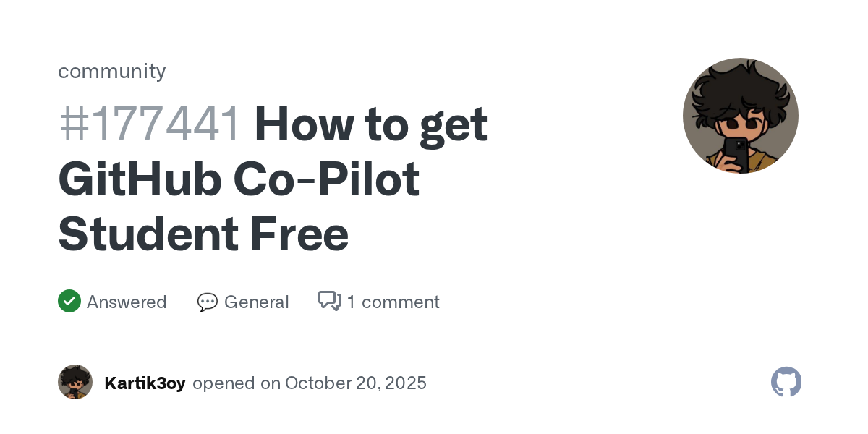Open the community repository label

112,71
